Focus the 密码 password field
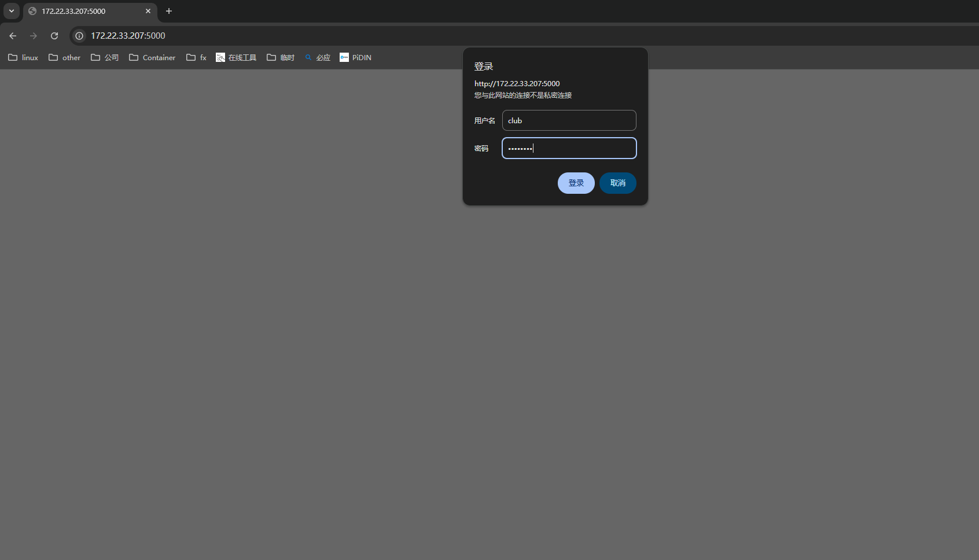979x560 pixels. pyautogui.click(x=569, y=148)
